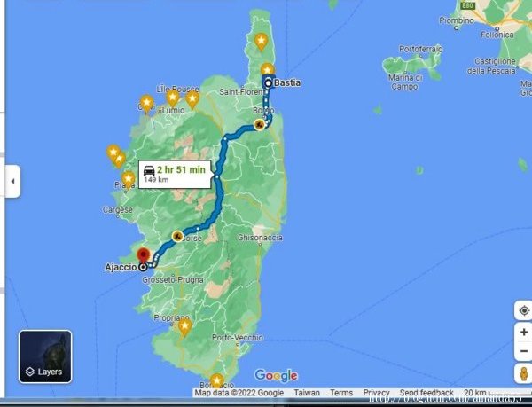Click the saved star at Bonifacio

pyautogui.click(x=216, y=380)
